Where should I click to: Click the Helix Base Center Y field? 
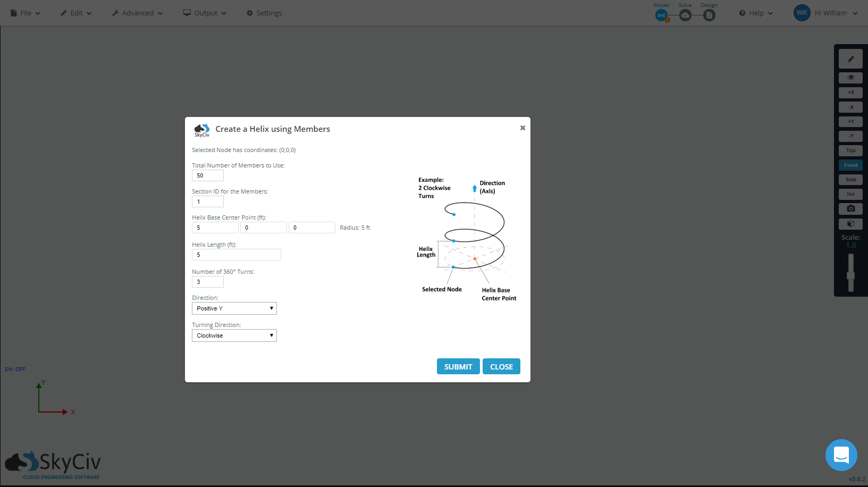click(x=264, y=228)
